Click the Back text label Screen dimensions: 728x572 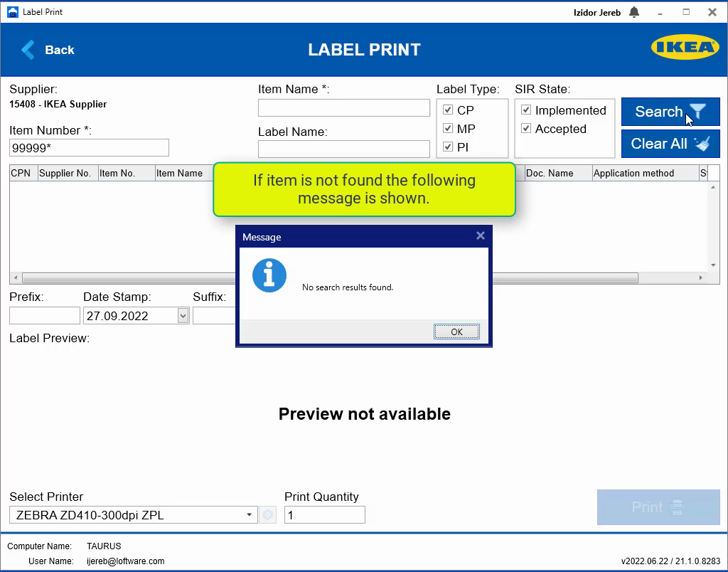[x=60, y=50]
